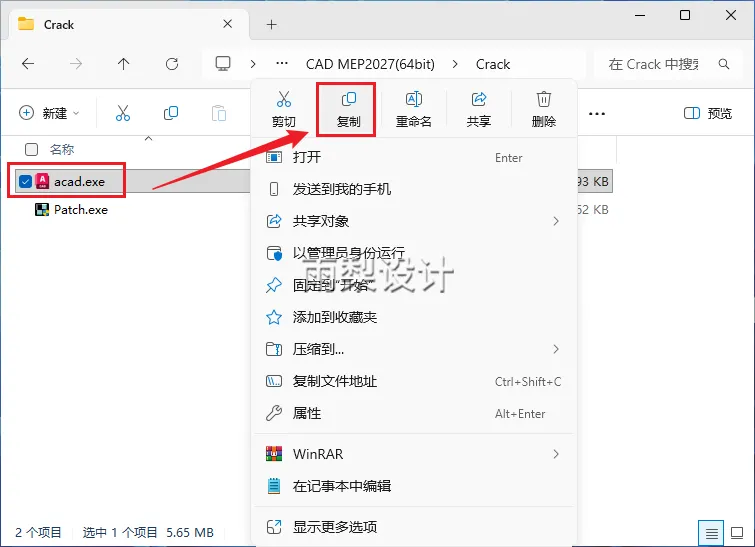Click the Cut icon in the context menu
755x547 pixels.
click(284, 99)
